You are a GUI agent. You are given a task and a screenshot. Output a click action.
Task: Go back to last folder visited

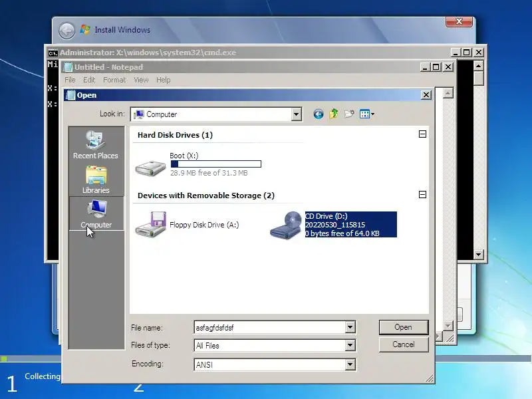click(319, 114)
